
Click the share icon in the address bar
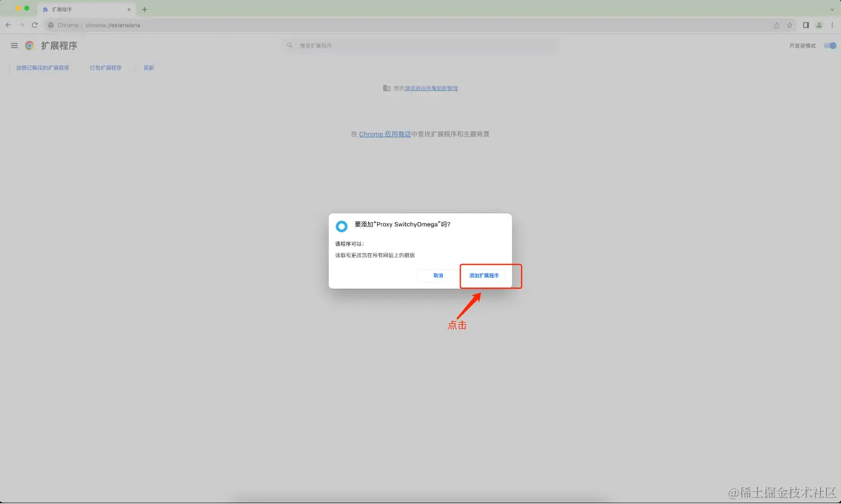pos(776,25)
